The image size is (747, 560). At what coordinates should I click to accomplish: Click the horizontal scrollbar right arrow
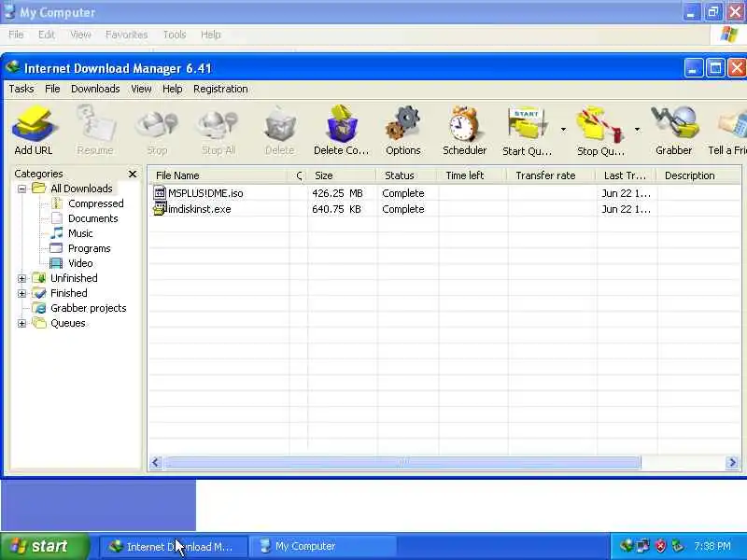733,462
